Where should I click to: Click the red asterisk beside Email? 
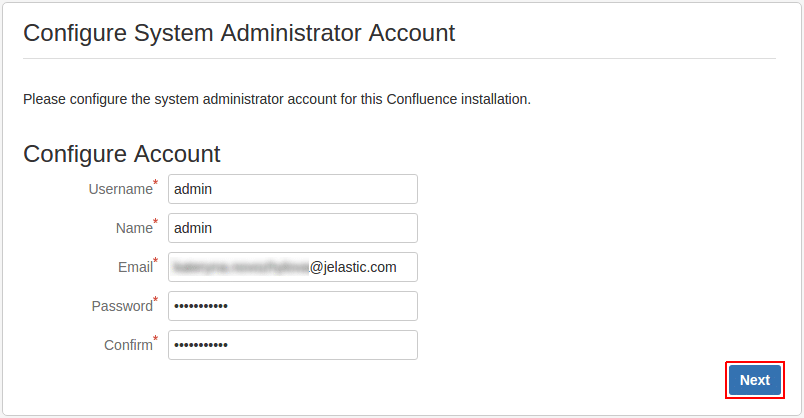click(x=156, y=261)
